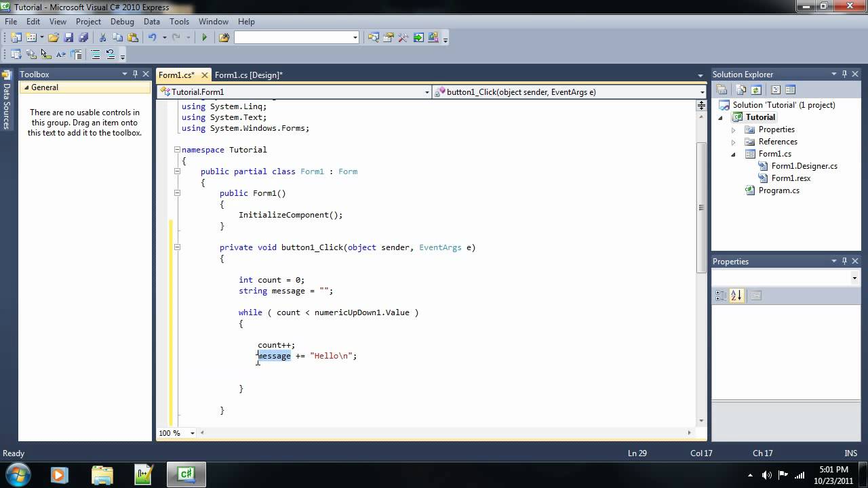Click the Save All toolbar icon
The height and width of the screenshot is (488, 868).
point(83,38)
